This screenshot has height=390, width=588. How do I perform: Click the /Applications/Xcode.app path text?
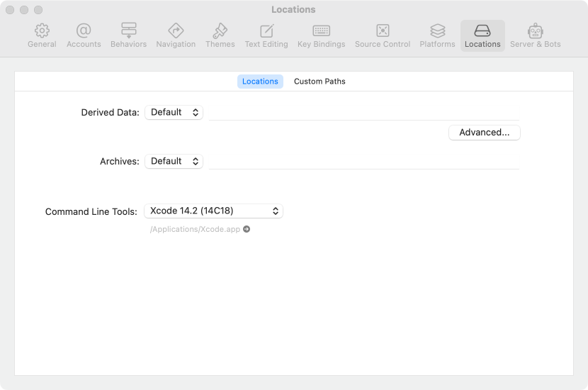click(x=195, y=229)
